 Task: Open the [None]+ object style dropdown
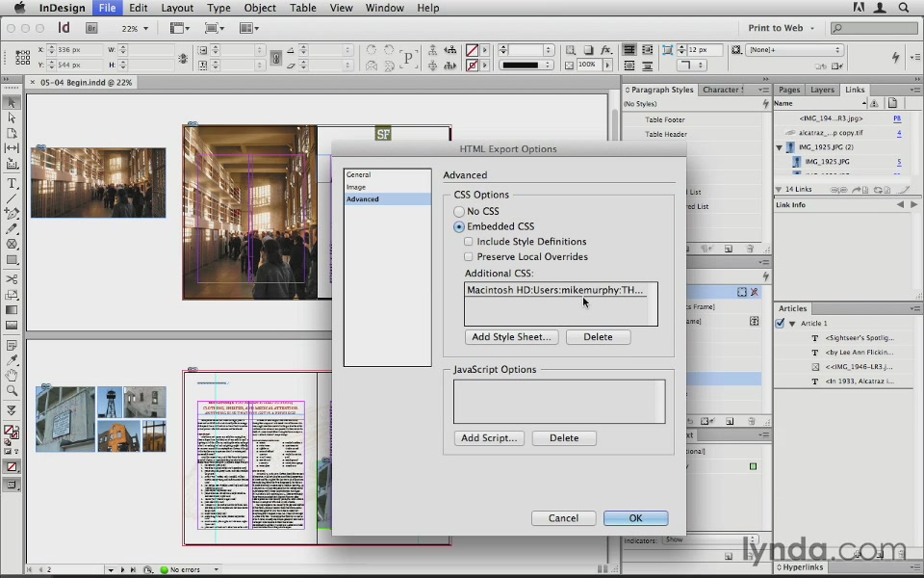point(794,50)
